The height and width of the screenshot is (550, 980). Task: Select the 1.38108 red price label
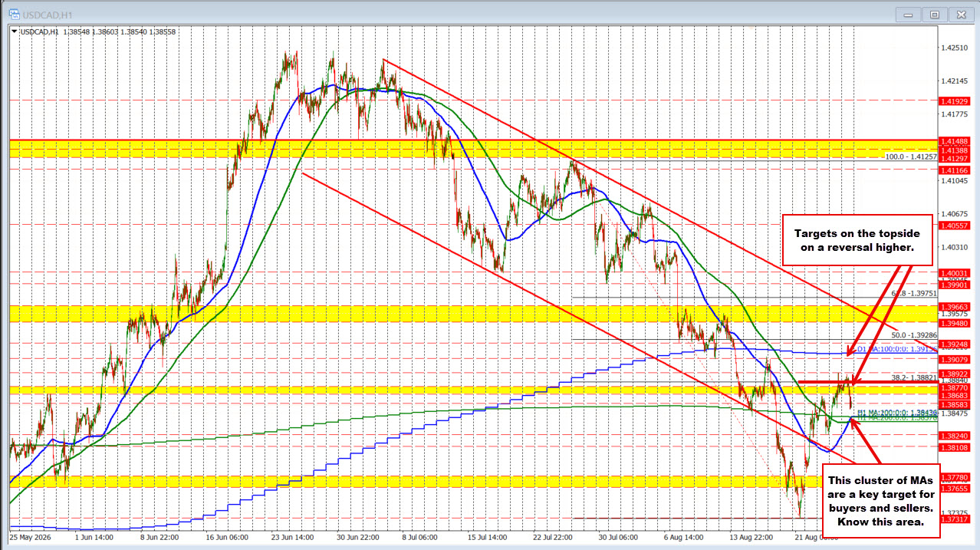(955, 446)
